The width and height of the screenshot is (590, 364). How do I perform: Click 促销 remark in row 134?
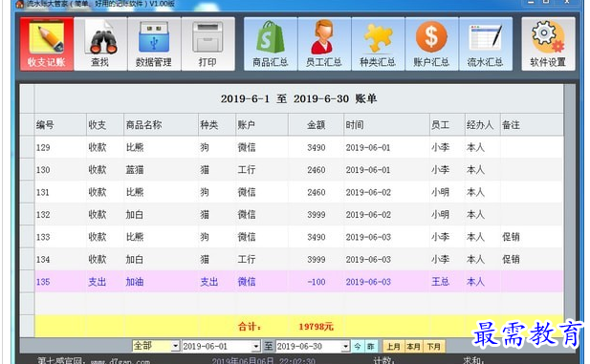(511, 260)
